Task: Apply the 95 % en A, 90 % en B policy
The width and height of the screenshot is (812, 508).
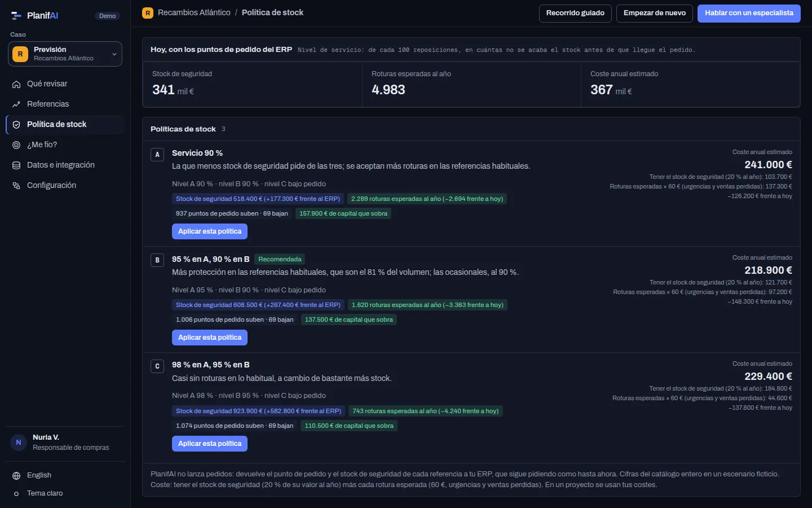Action: point(210,338)
